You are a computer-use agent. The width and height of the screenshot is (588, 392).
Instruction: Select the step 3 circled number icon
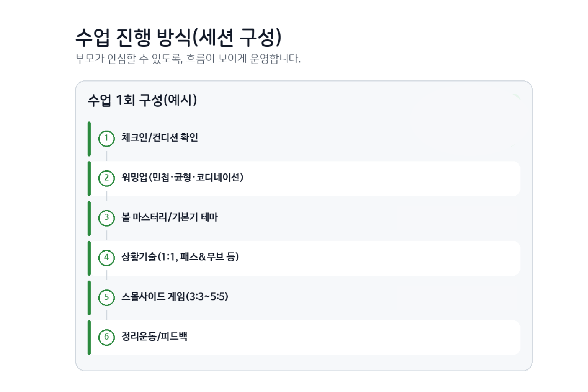point(106,218)
